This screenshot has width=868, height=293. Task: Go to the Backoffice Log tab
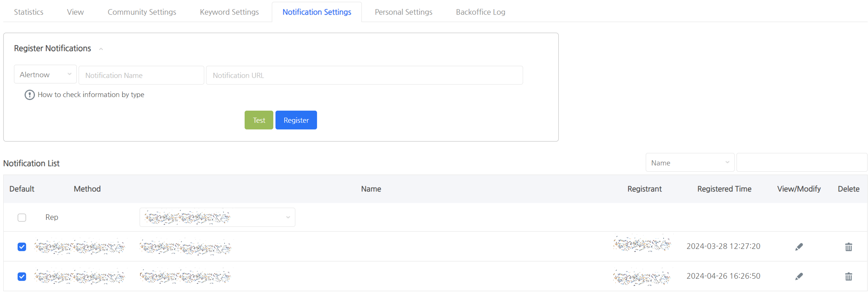480,12
